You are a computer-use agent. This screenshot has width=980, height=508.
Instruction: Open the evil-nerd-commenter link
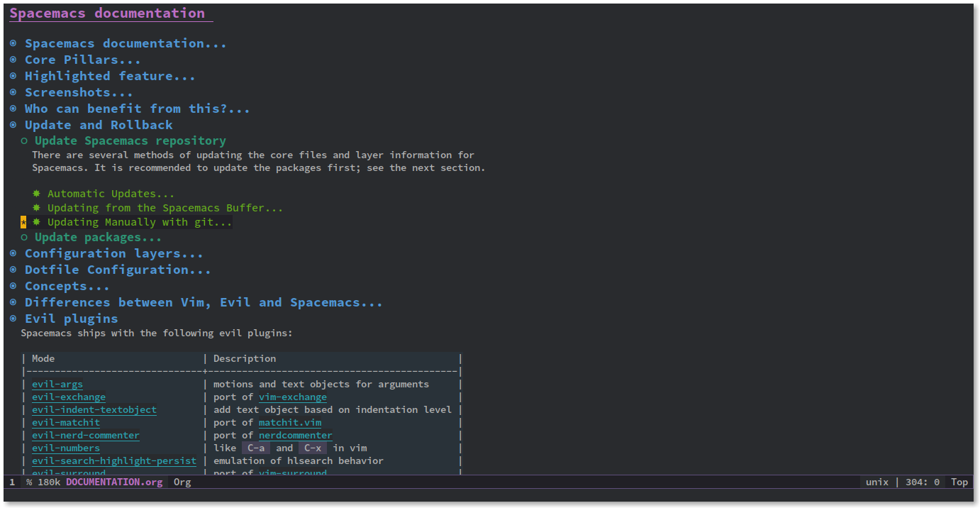86,436
